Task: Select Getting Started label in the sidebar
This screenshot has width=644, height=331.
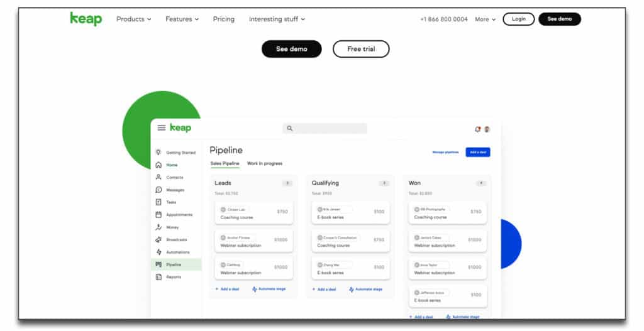Action: 180,153
